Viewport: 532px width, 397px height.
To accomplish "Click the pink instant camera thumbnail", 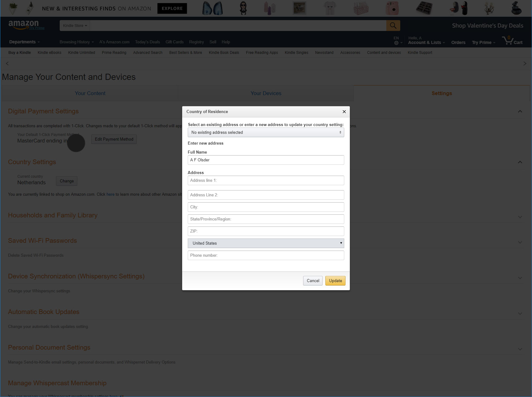I will (x=392, y=8).
